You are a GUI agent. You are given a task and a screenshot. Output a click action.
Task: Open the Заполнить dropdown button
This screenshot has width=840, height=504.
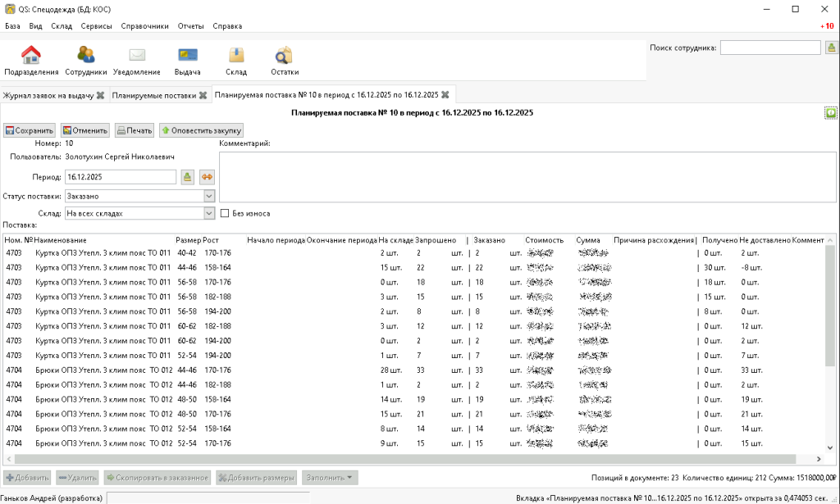click(x=329, y=477)
